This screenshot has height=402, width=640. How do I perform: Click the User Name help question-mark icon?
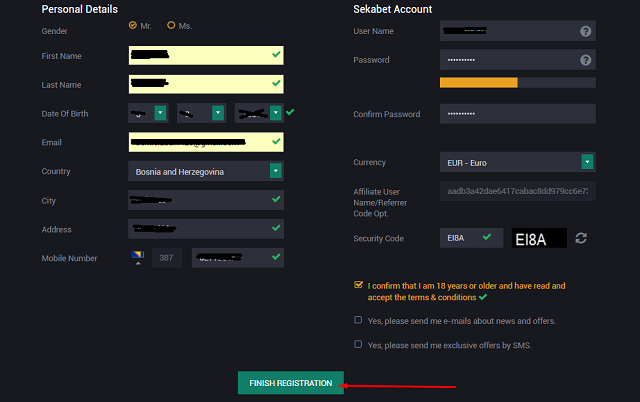click(585, 31)
